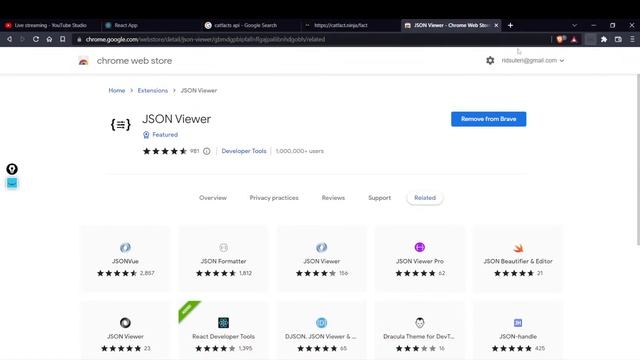Open the tab search dropdown arrow
This screenshot has height=360, width=640.
(574, 25)
